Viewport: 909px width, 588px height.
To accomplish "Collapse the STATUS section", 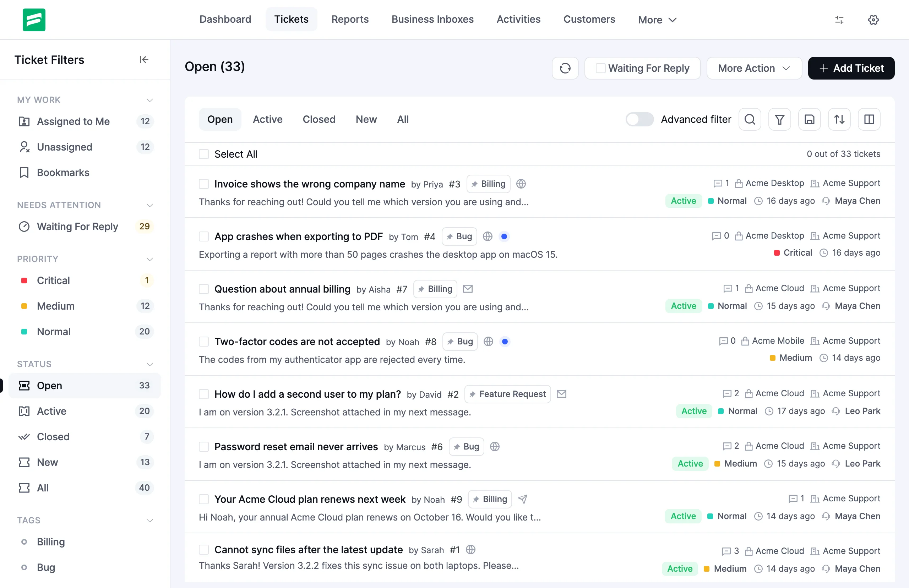I will coord(149,364).
